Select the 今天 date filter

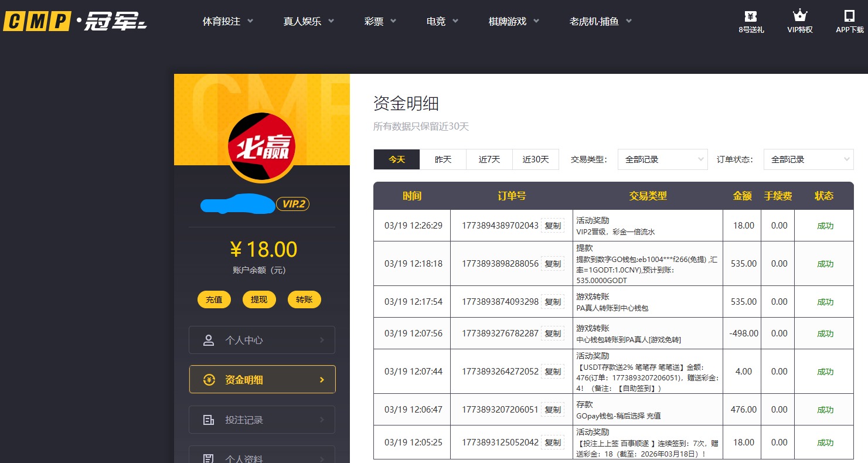tap(396, 159)
